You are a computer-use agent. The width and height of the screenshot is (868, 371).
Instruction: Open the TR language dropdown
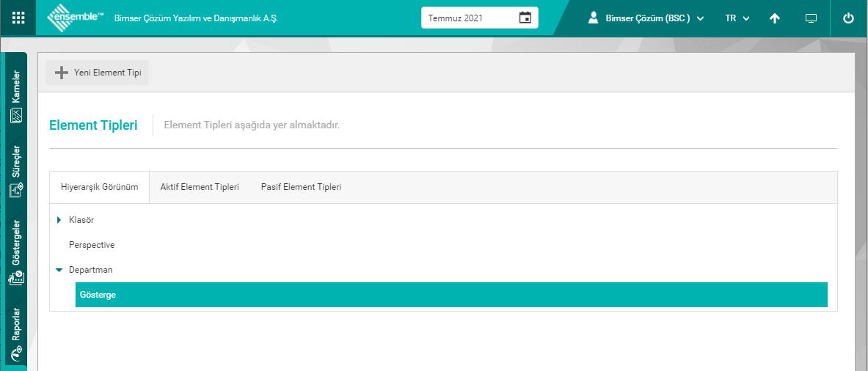(x=737, y=18)
